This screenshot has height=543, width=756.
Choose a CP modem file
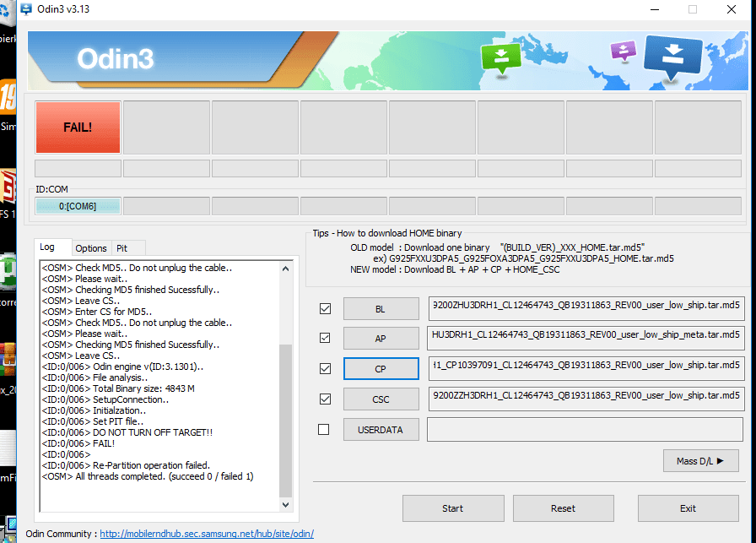381,369
